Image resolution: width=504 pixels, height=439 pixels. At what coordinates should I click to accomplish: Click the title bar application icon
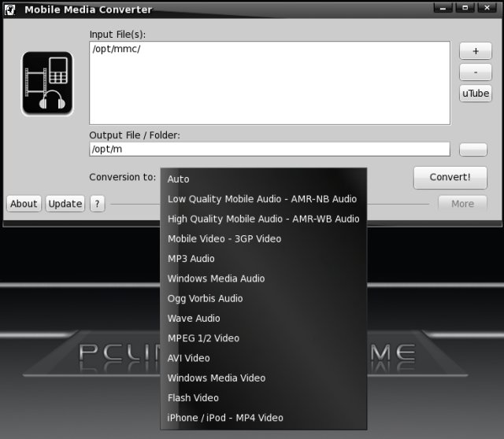[x=9, y=9]
